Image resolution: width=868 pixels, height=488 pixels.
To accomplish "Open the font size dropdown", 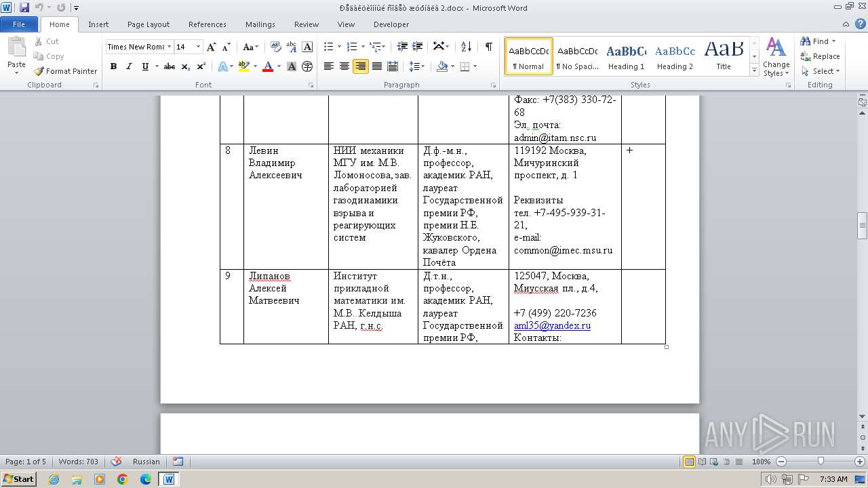I will point(199,47).
